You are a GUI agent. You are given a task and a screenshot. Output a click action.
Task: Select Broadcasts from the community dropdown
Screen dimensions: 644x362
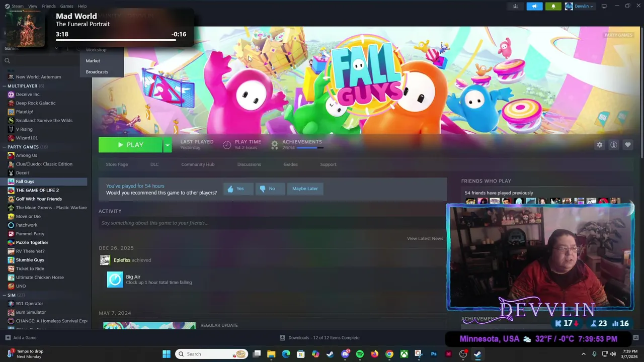pyautogui.click(x=97, y=72)
